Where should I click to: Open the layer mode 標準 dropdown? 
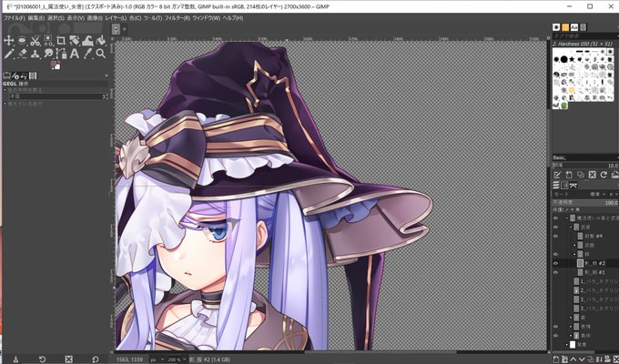click(598, 194)
